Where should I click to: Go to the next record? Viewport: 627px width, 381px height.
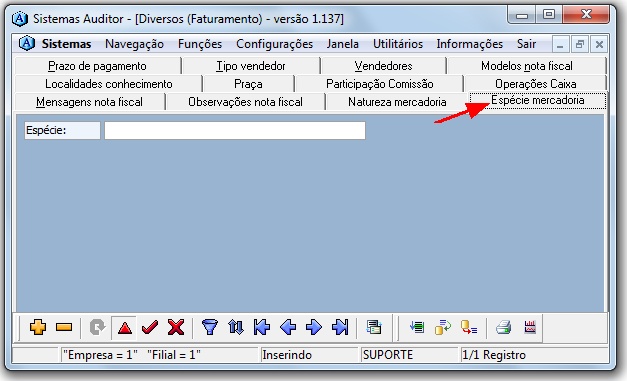click(x=314, y=327)
